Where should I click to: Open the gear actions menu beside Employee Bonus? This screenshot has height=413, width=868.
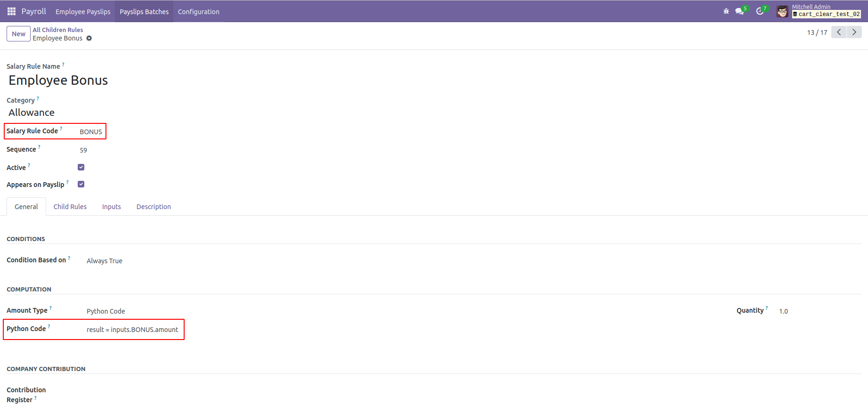click(x=89, y=38)
